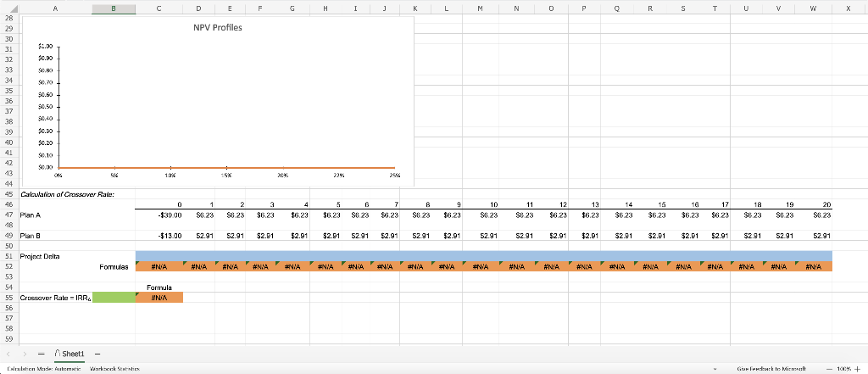Select the crossover rate #N/A cell in row 55

159,298
